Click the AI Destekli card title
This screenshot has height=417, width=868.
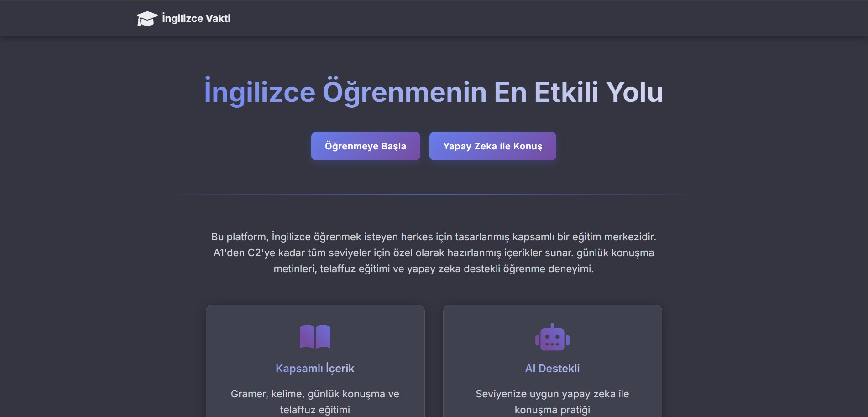(x=552, y=368)
